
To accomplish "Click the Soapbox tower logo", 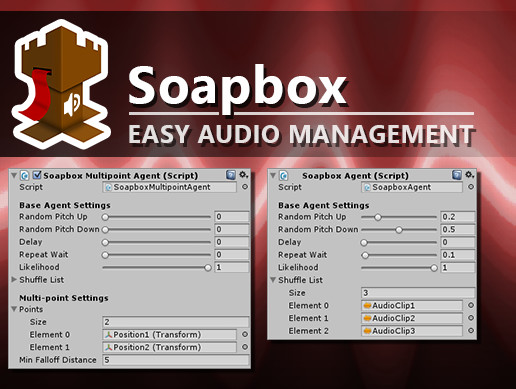I will (61, 84).
